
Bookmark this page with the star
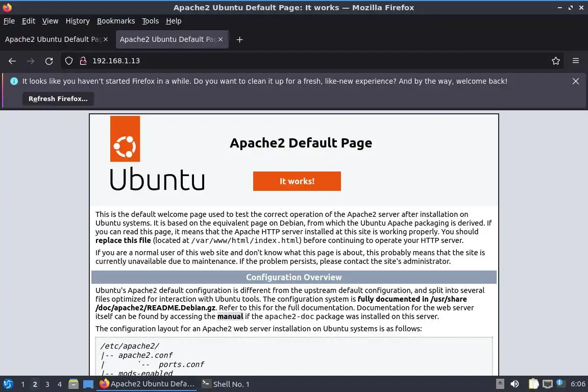556,61
